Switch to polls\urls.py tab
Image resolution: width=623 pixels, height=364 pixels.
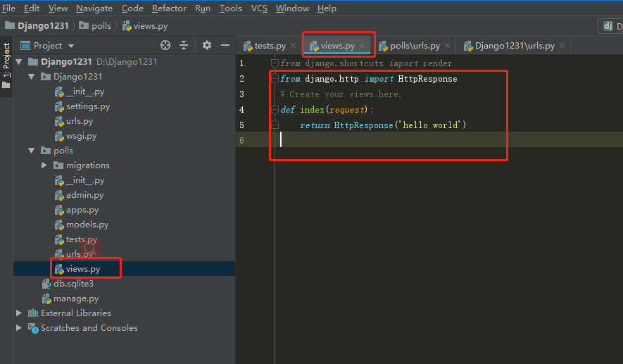point(414,46)
